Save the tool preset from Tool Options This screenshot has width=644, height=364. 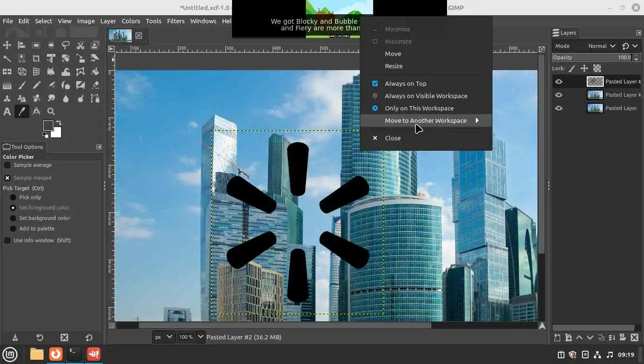click(x=15, y=337)
